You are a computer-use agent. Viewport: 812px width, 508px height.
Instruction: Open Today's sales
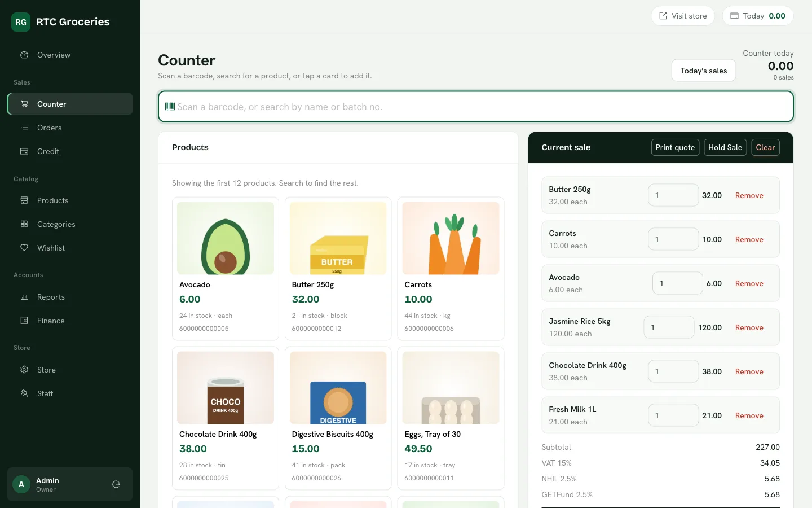point(704,71)
